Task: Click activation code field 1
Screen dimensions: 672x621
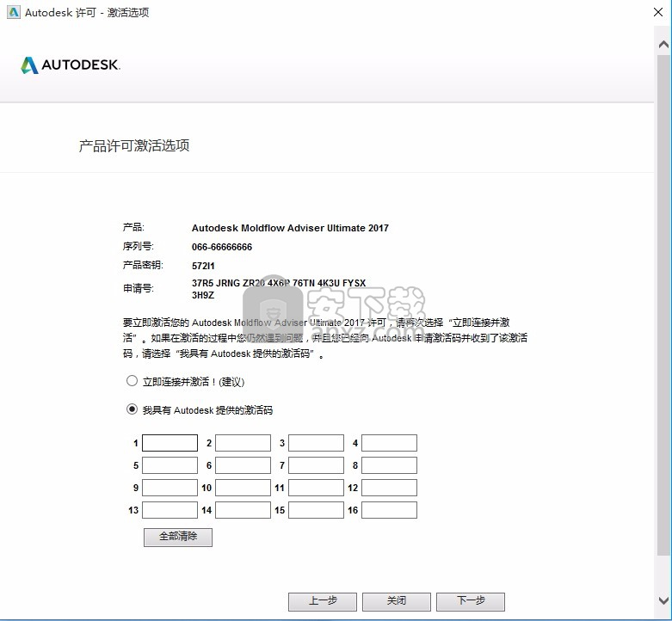Action: [170, 443]
